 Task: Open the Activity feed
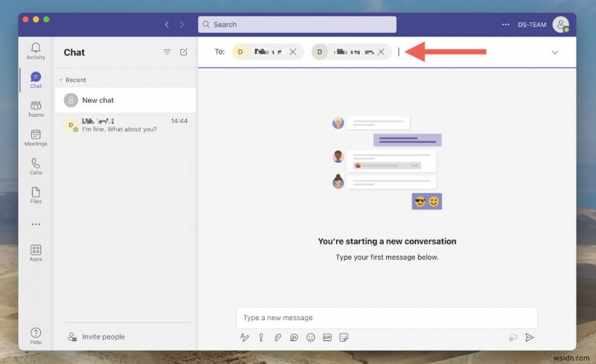tap(36, 51)
